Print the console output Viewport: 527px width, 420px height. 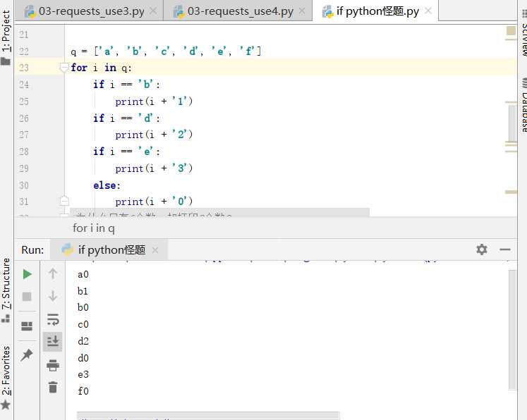click(x=53, y=365)
